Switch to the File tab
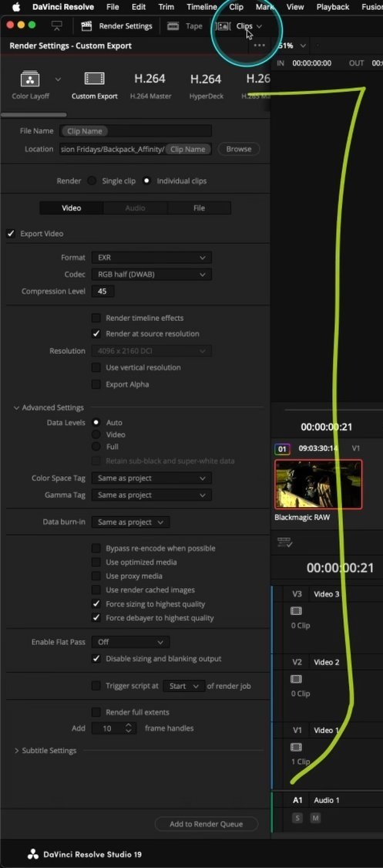This screenshot has height=868, width=383. 199,208
